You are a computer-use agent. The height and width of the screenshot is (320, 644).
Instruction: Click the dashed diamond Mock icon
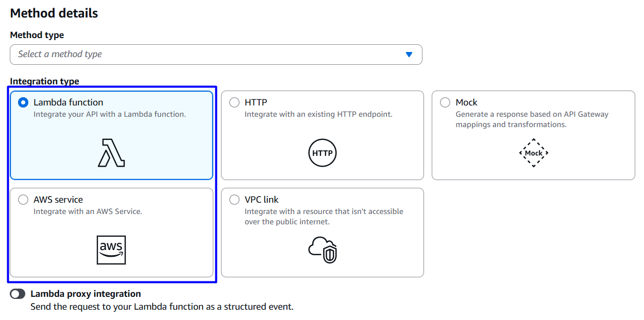point(533,153)
